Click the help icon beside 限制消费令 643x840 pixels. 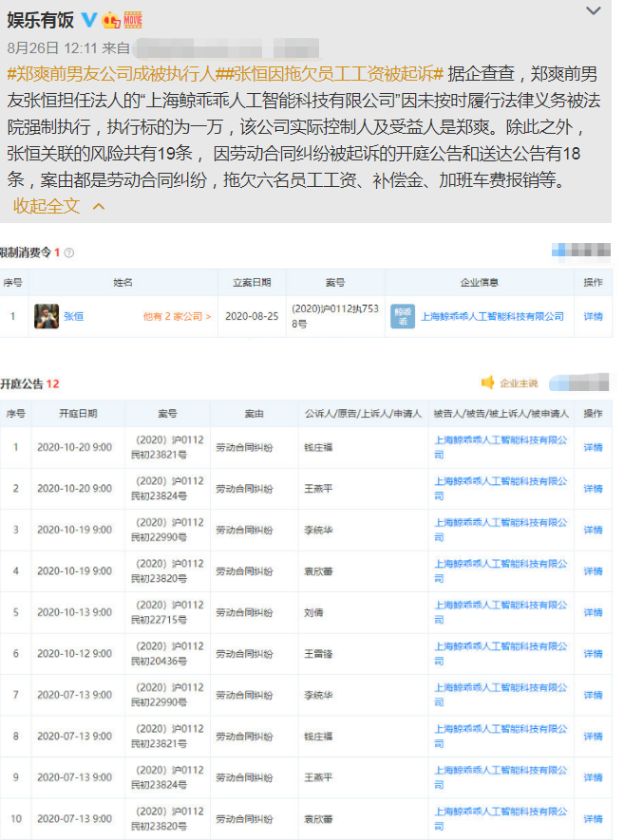[x=69, y=252]
